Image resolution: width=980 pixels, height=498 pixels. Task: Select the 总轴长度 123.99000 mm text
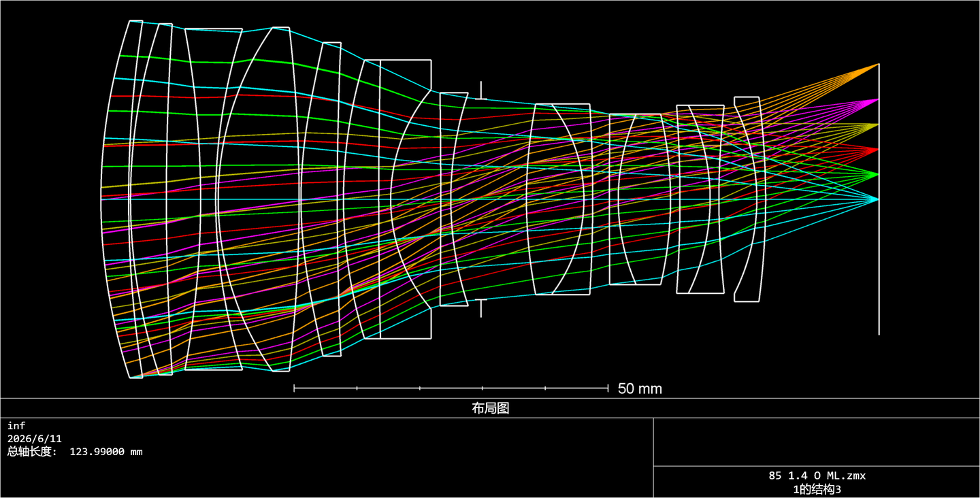(75, 452)
